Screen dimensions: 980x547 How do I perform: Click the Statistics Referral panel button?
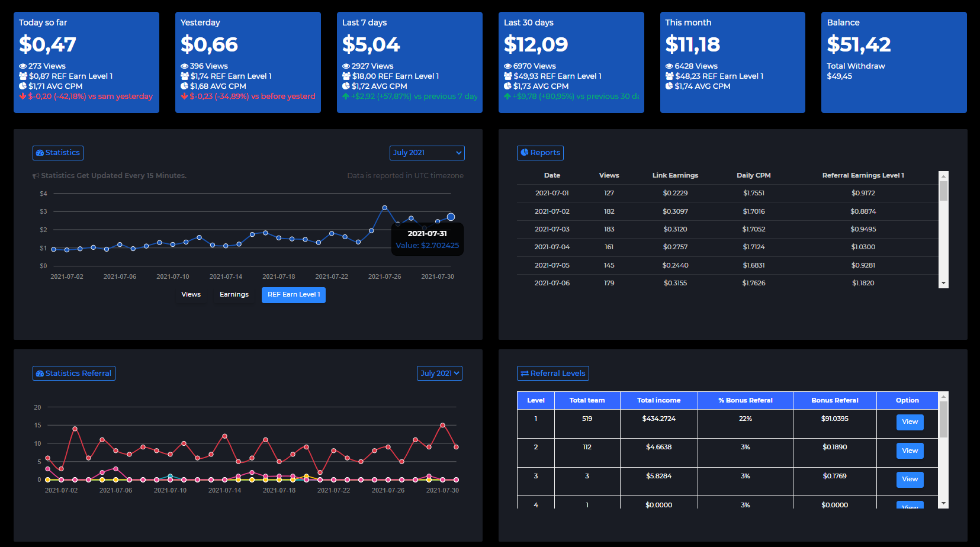[x=74, y=374]
